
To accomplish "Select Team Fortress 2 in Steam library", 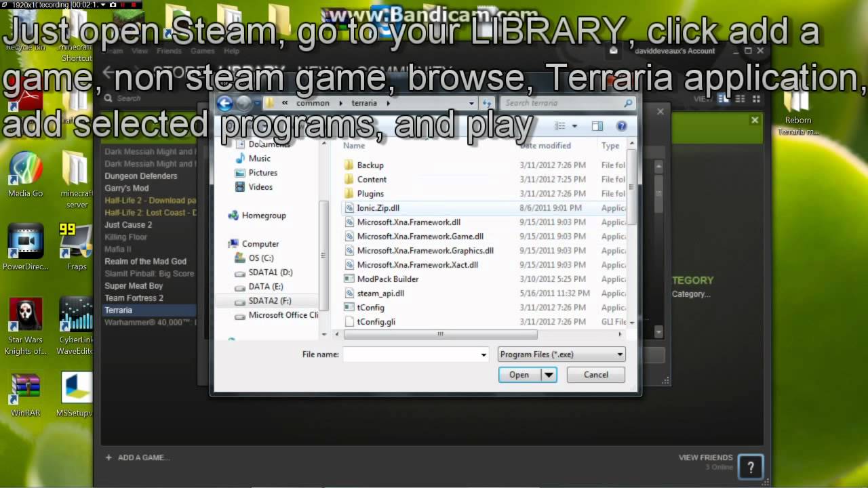I will 134,298.
